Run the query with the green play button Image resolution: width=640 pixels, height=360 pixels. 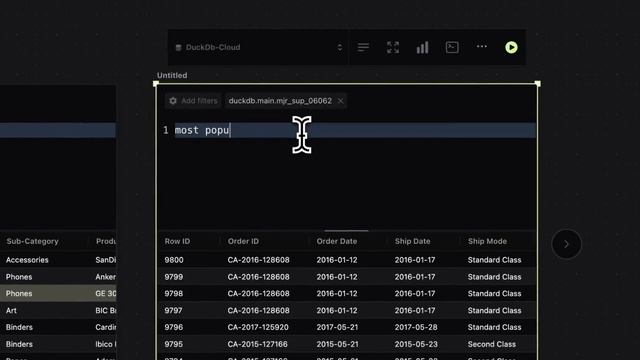[x=511, y=47]
